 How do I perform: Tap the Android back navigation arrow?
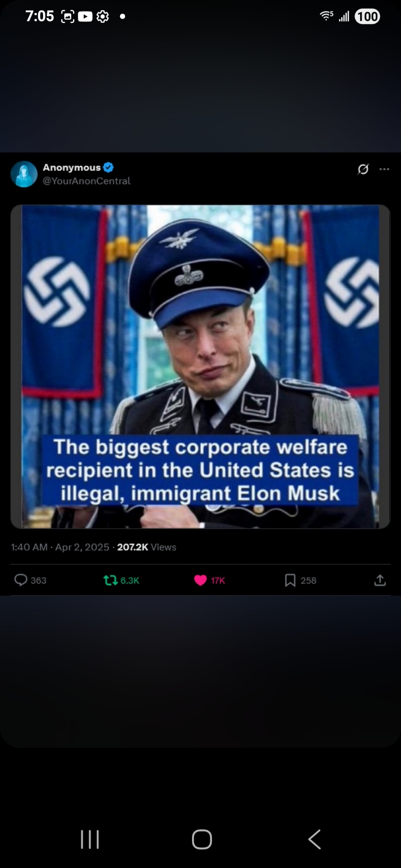pyautogui.click(x=315, y=839)
